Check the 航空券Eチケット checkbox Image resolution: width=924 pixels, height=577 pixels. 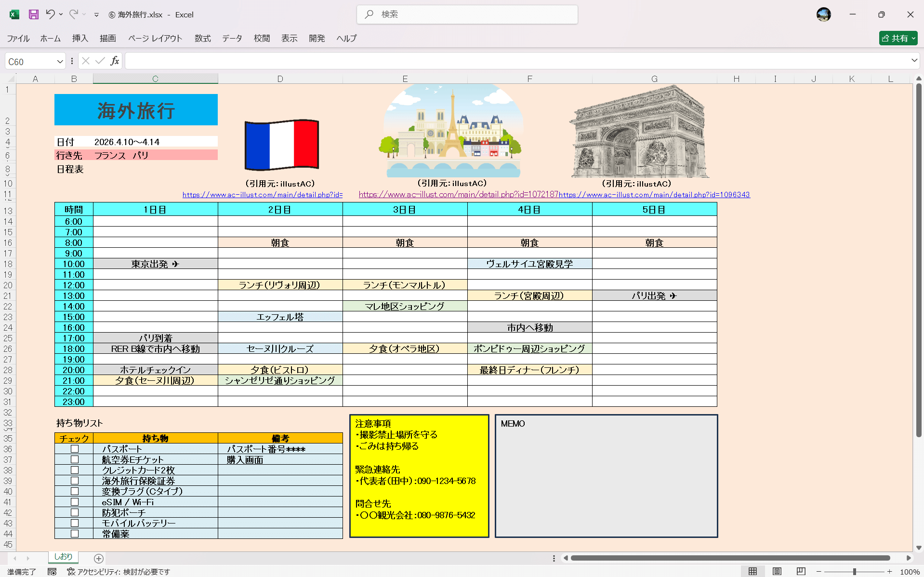(74, 459)
